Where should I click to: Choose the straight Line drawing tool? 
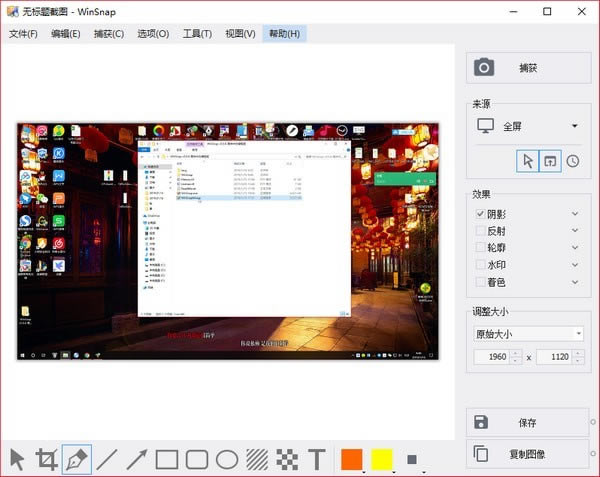(x=106, y=459)
